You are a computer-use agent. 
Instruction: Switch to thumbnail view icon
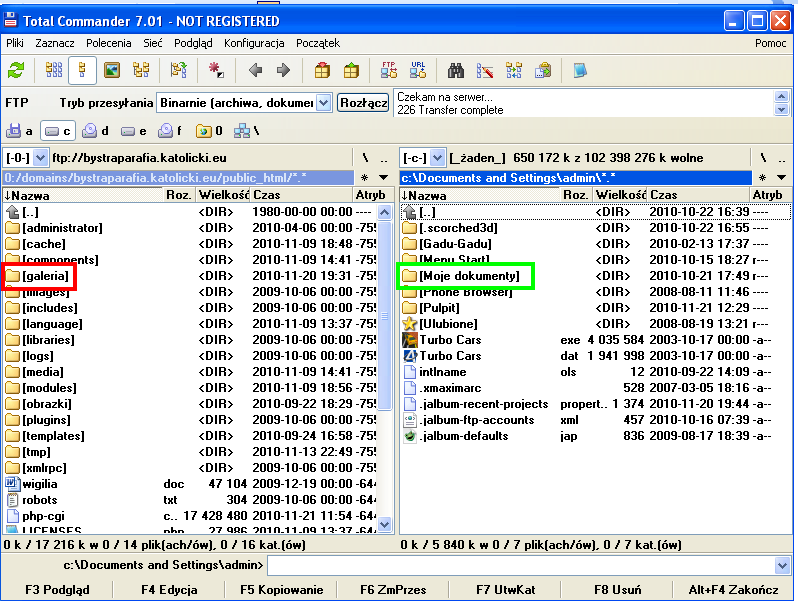tap(112, 70)
